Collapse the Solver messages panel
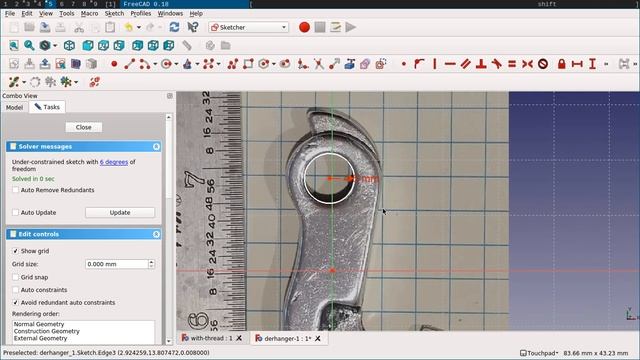This screenshot has width=640, height=360. (156, 147)
